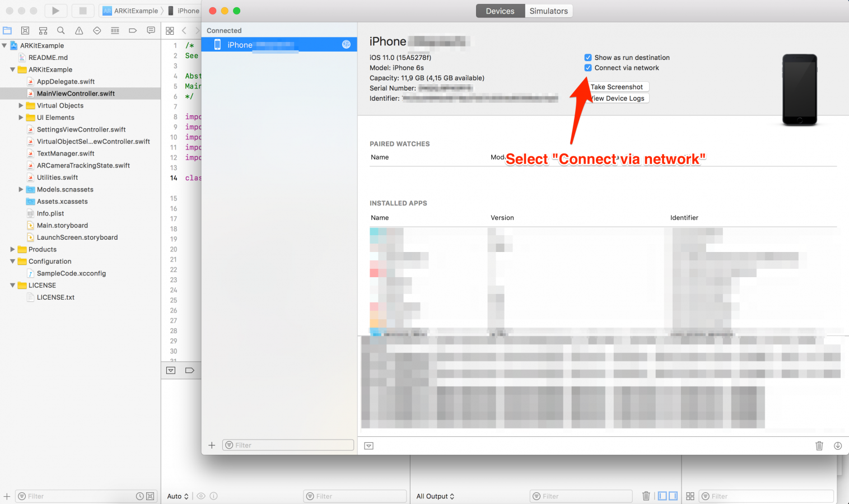Viewport: 849px width, 504px height.
Task: Clear console with debug area trash icon
Action: 646,496
